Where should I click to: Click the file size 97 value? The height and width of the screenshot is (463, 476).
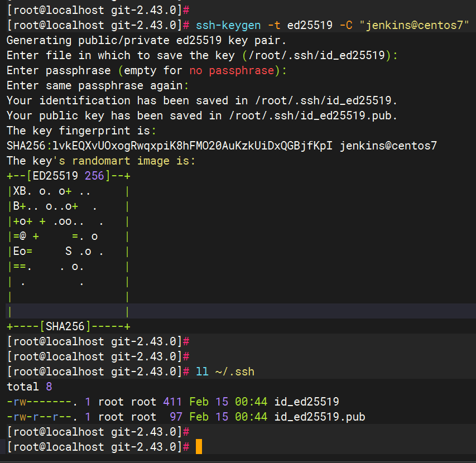(x=176, y=417)
